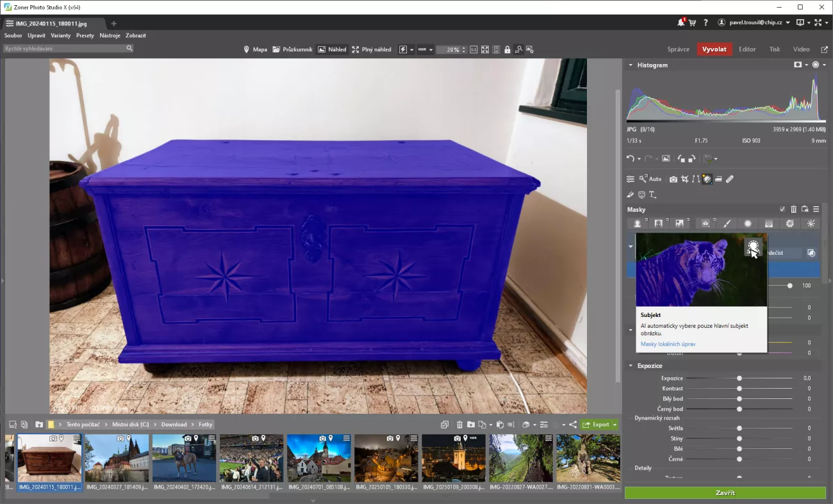This screenshot has height=504, width=833.
Task: Collapse the Histogram panel section
Action: click(x=631, y=65)
